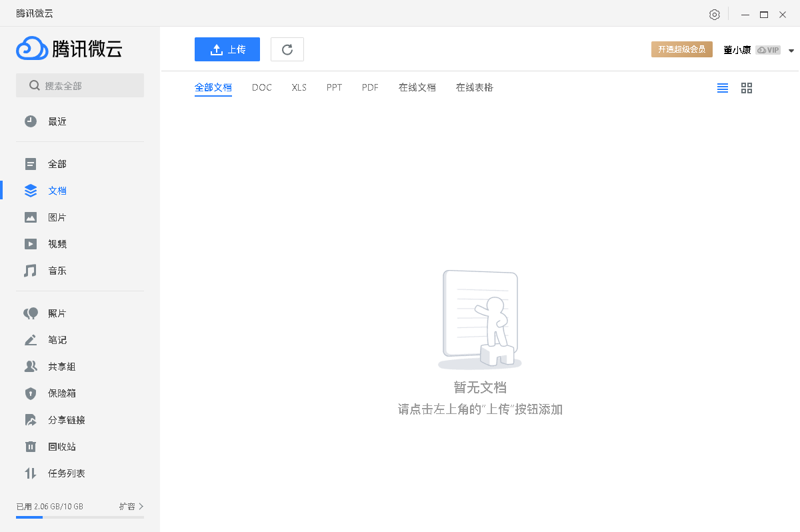The width and height of the screenshot is (800, 532).
Task: Select the 视频 (Videos) category
Action: 57,243
